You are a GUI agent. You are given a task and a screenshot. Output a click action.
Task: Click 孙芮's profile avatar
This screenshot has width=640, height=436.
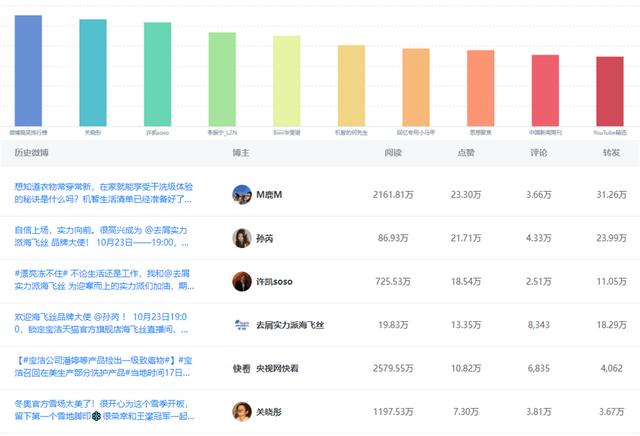coord(241,238)
